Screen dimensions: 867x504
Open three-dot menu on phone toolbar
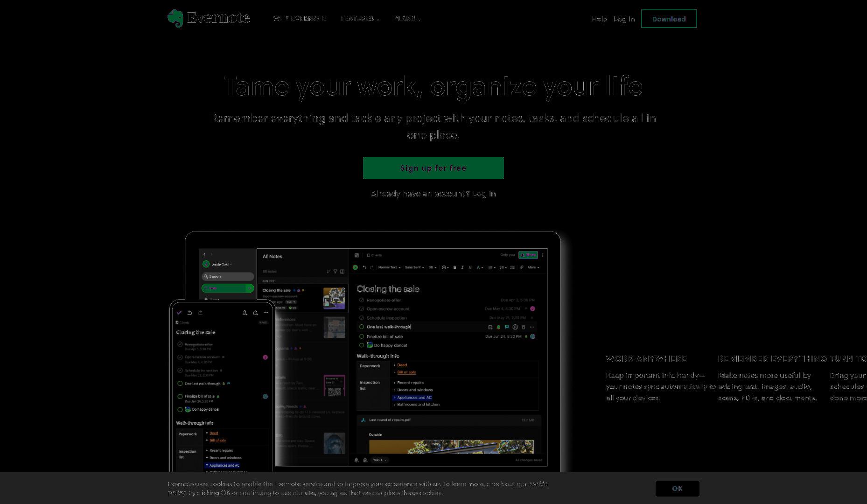(266, 313)
